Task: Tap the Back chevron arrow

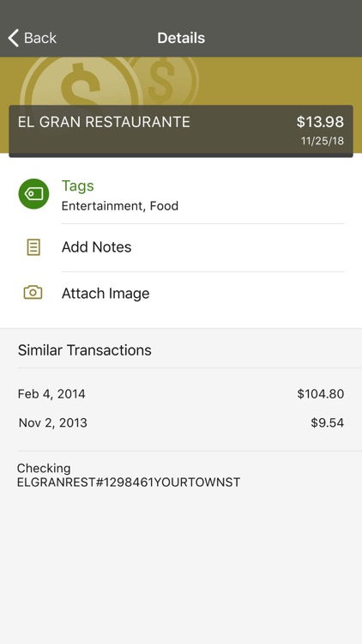Action: (x=13, y=38)
